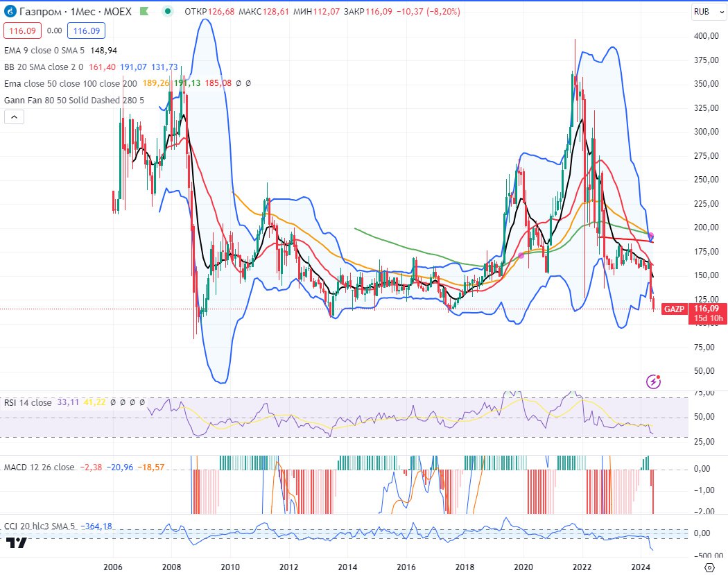728x575 pixels.
Task: Click the 400,00 level on the price axis
Action: click(x=707, y=36)
